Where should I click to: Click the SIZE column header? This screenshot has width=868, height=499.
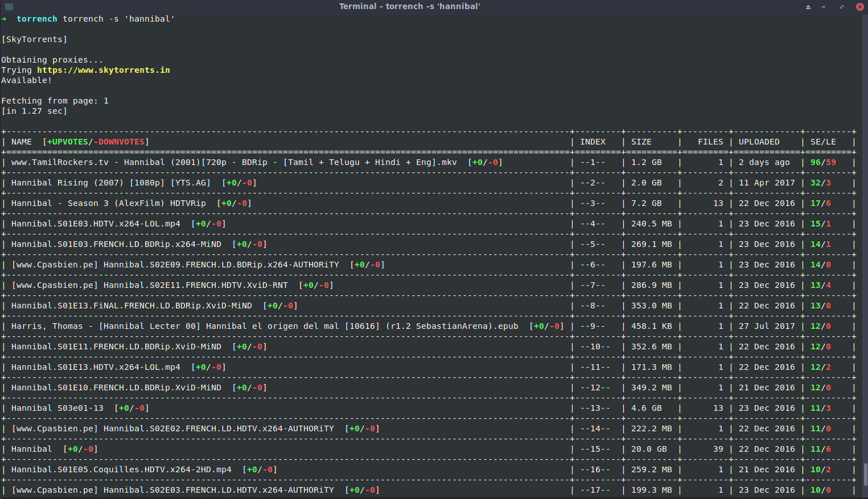(641, 142)
